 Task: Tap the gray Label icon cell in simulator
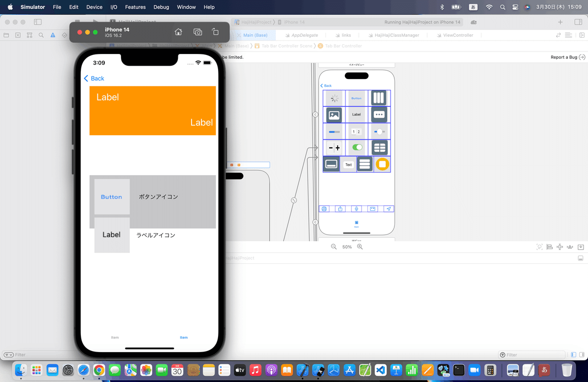click(x=112, y=235)
